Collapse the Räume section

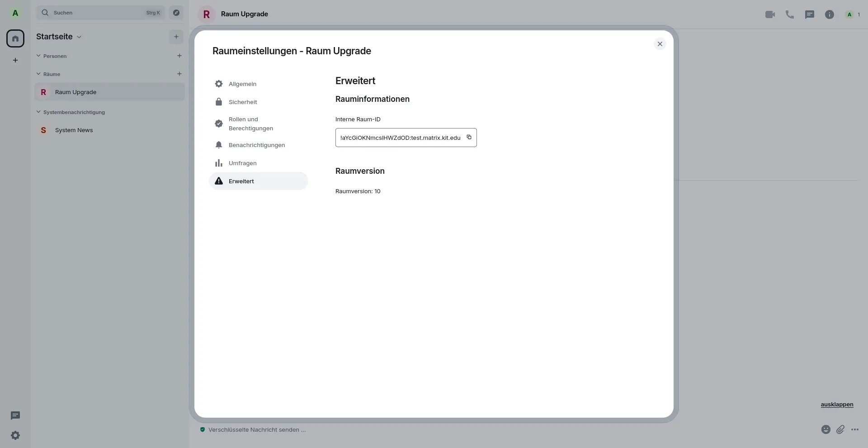point(39,74)
